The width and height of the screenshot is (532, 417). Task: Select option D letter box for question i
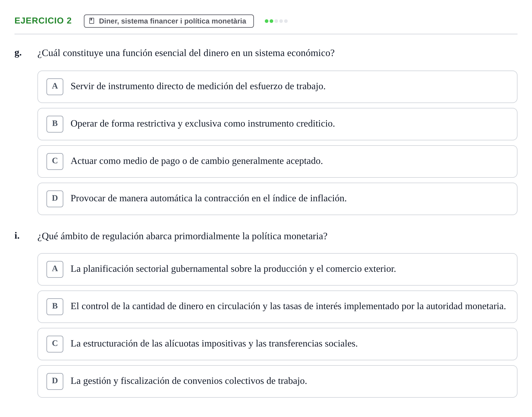[x=55, y=381]
